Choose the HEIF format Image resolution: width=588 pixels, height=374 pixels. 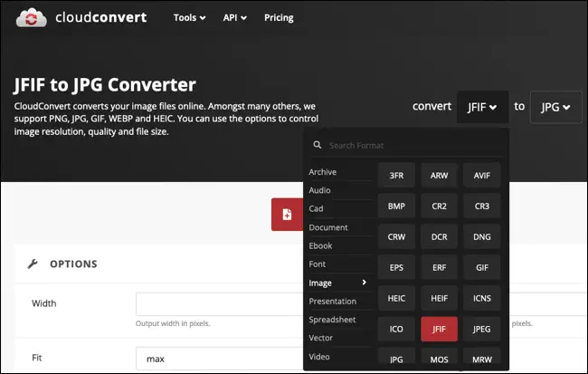[x=439, y=299]
